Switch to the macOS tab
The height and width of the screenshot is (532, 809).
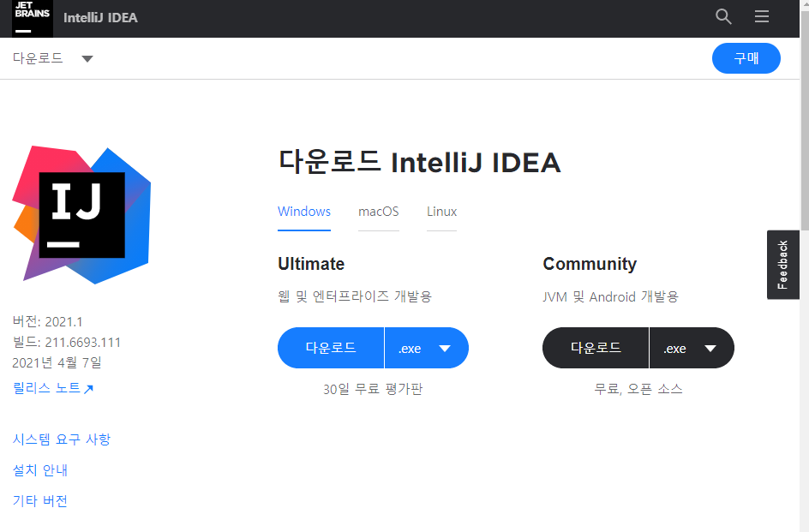click(x=378, y=212)
